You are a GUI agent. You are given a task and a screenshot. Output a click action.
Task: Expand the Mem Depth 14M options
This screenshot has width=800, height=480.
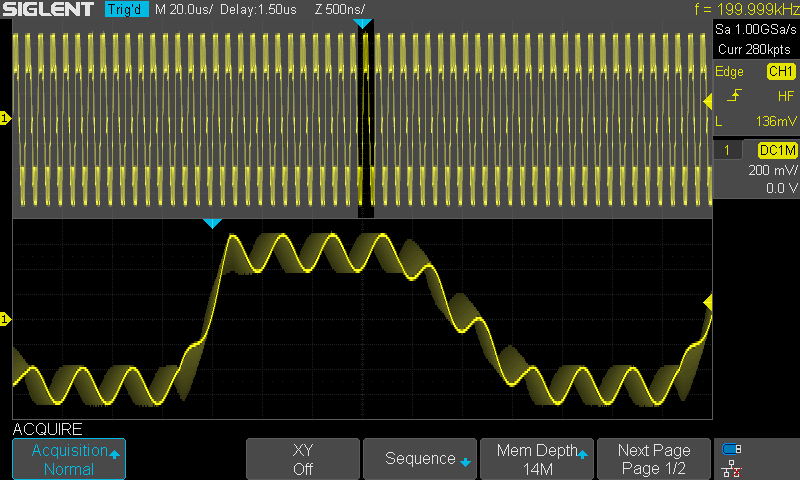pyautogui.click(x=536, y=459)
